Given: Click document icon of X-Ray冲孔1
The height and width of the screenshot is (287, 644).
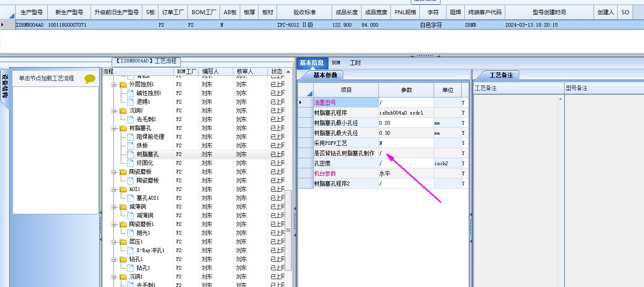Looking at the screenshot, I should point(130,250).
